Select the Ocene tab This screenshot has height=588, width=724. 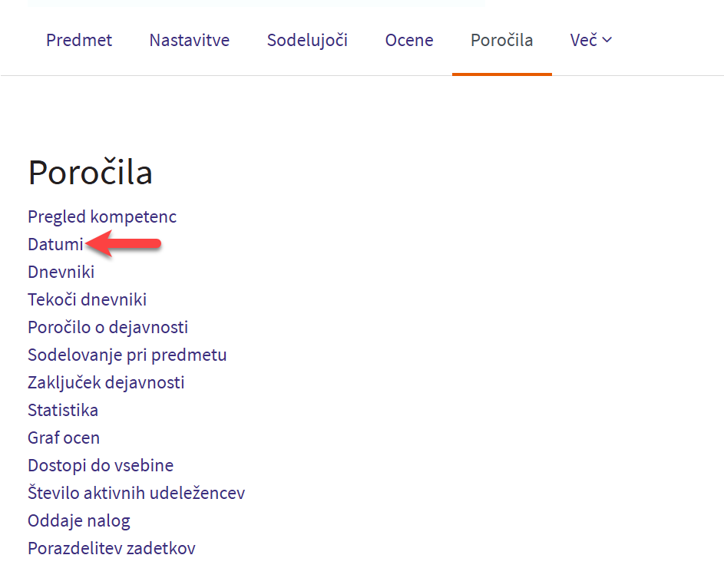click(x=409, y=41)
